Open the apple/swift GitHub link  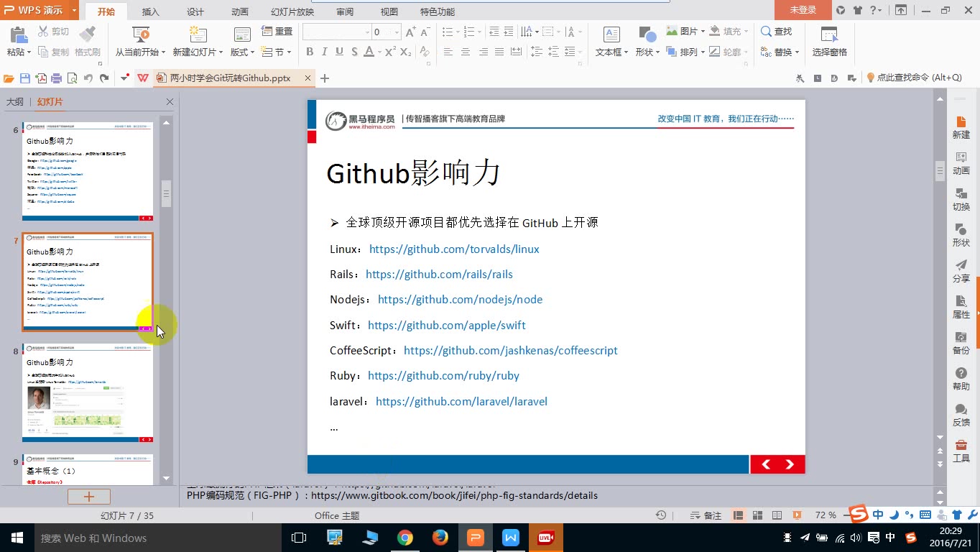(x=447, y=325)
